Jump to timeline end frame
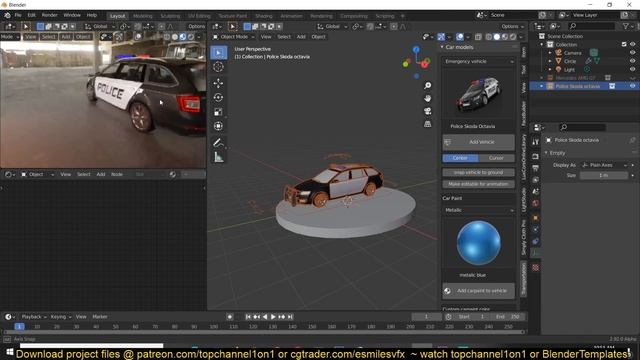The height and width of the screenshot is (360, 640). (290, 317)
